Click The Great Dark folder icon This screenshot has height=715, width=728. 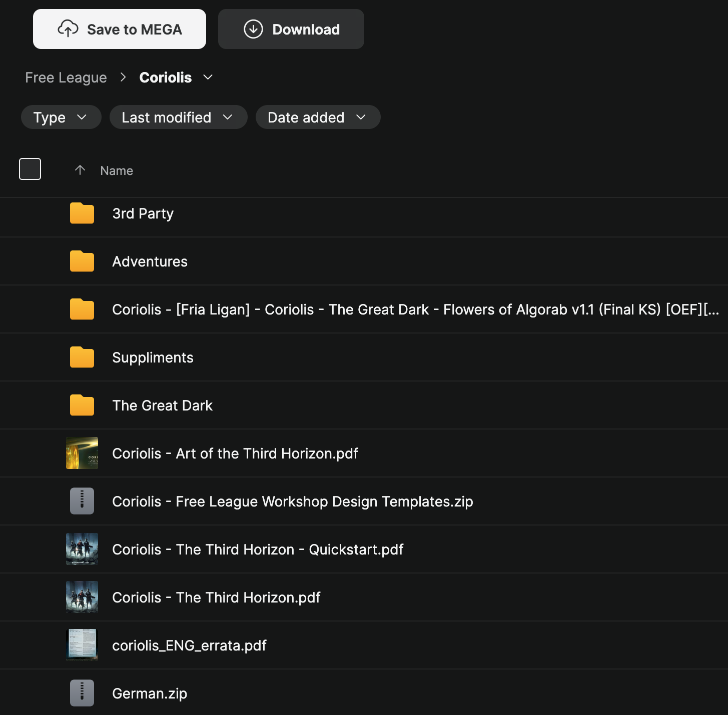coord(82,405)
